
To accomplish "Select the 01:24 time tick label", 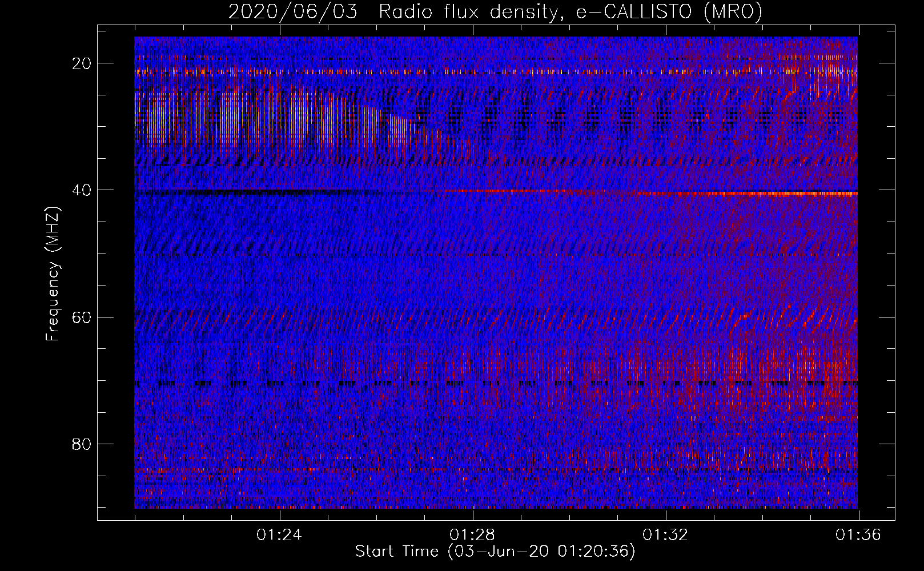I will (279, 535).
